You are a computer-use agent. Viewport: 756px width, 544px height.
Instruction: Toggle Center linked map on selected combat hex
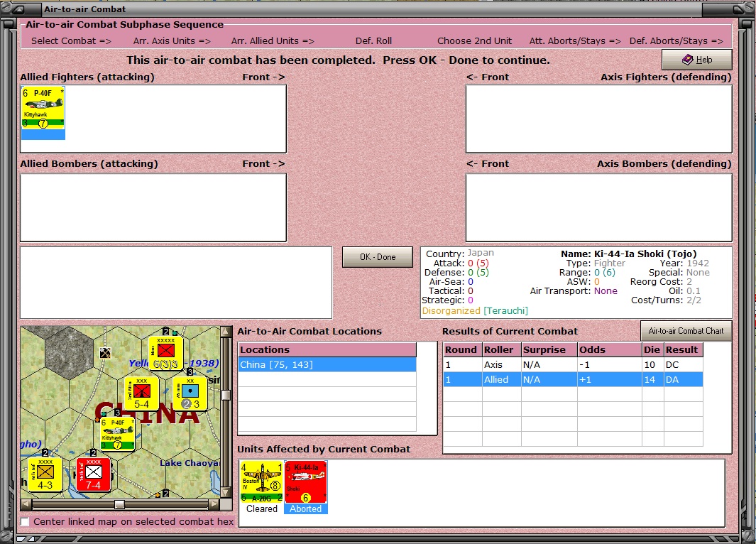click(25, 521)
